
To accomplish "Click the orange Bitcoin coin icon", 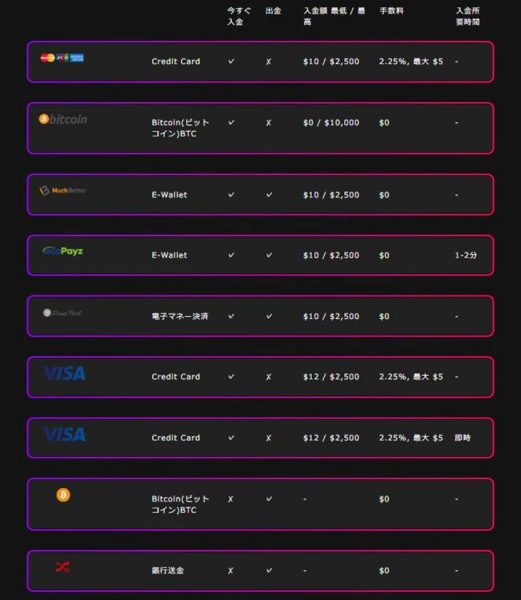I will click(63, 495).
